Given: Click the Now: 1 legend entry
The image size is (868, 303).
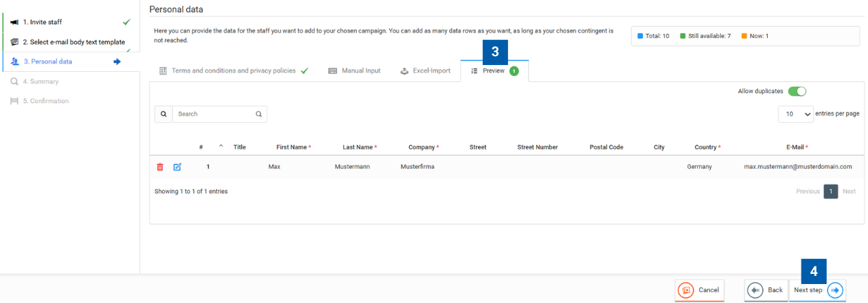Looking at the screenshot, I should pos(755,36).
